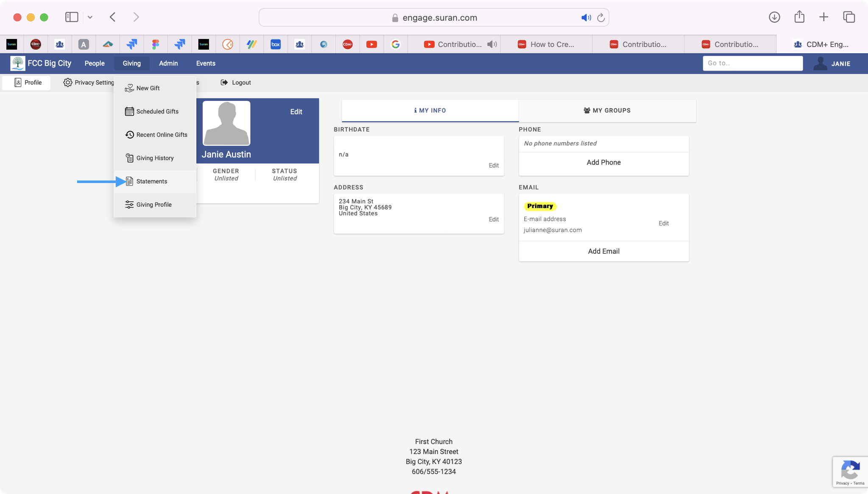868x494 pixels.
Task: Switch to the My Groups tab
Action: (x=607, y=111)
